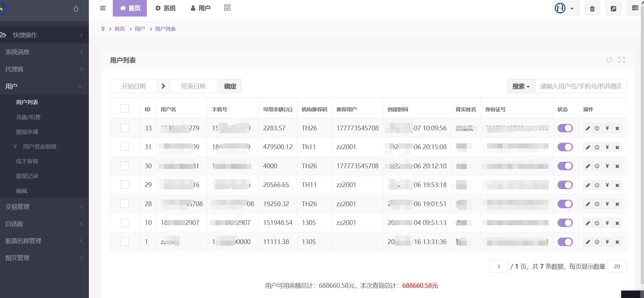Click the 首页 breadcrumb link
This screenshot has height=298, width=644.
[x=120, y=29]
